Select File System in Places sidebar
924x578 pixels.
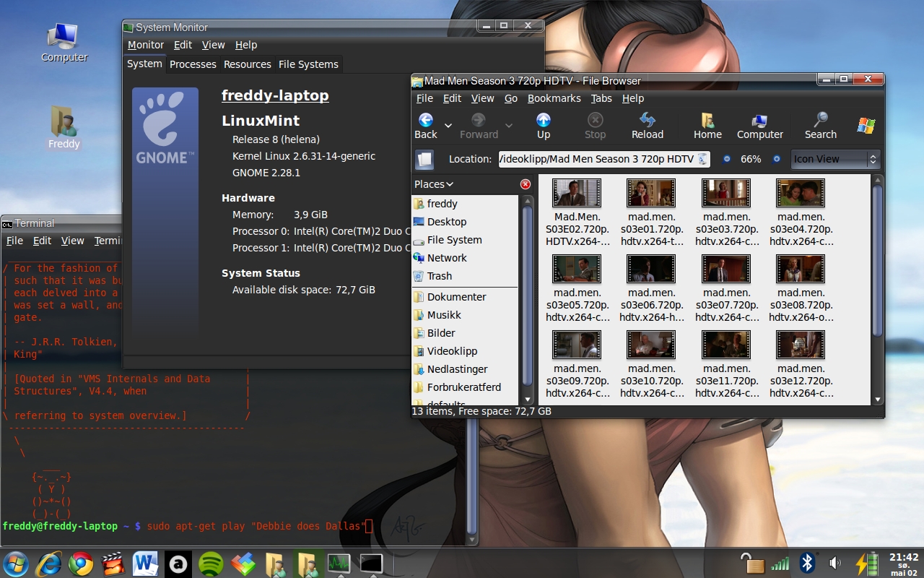[x=465, y=240]
